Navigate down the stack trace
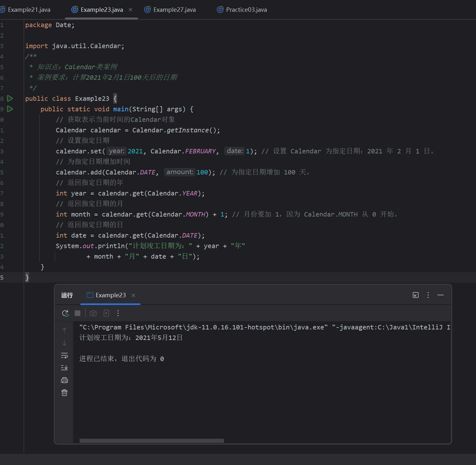 (64, 343)
